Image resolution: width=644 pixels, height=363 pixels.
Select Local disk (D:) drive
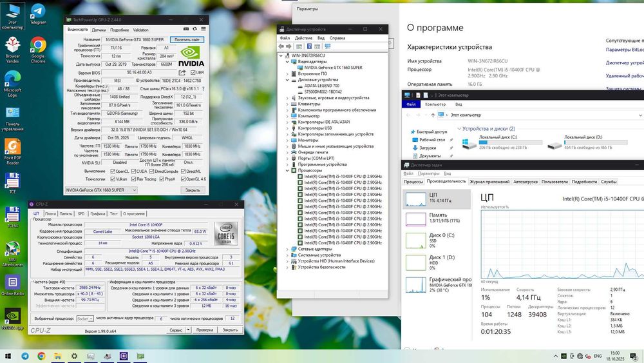coord(587,142)
